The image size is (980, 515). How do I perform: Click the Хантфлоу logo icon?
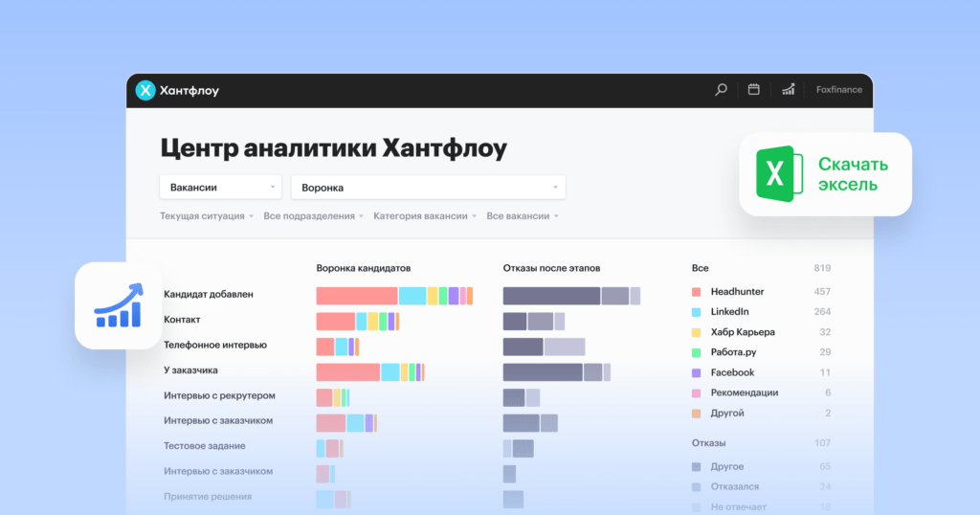coord(145,90)
